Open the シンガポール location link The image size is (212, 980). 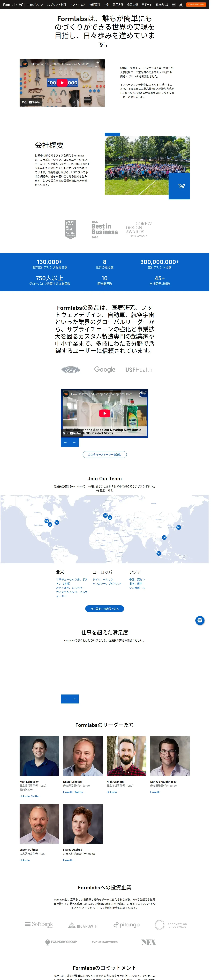[x=137, y=588]
